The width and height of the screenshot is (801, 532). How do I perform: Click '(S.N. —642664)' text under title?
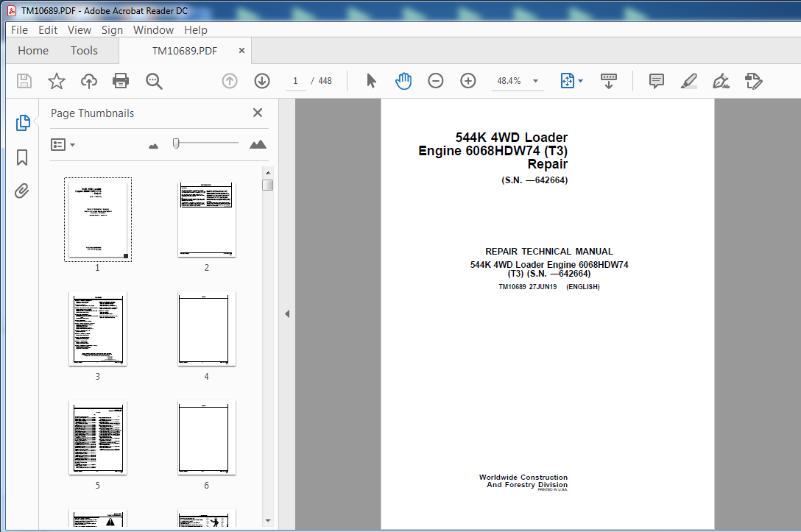[x=534, y=180]
